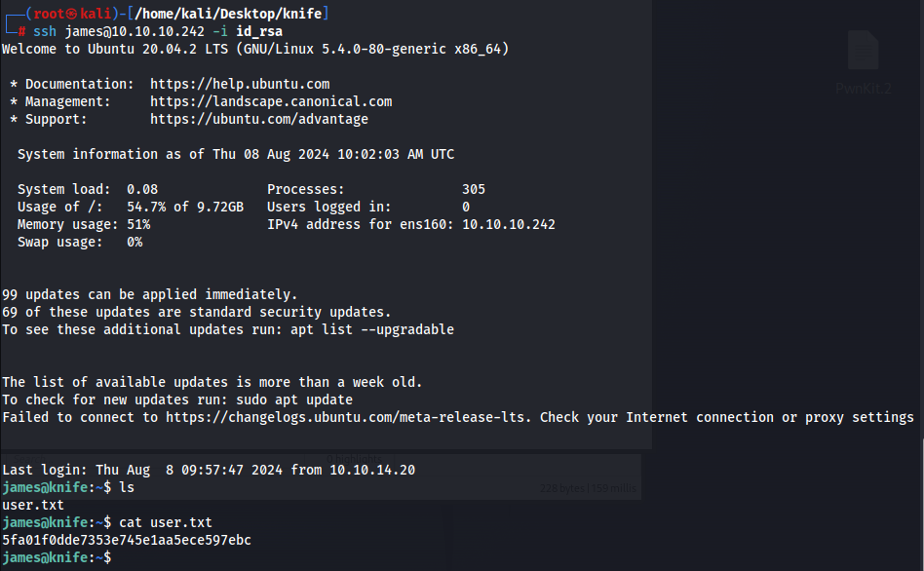The width and height of the screenshot is (924, 571).
Task: Click the id_rsa key filename in ssh command
Action: (x=259, y=32)
